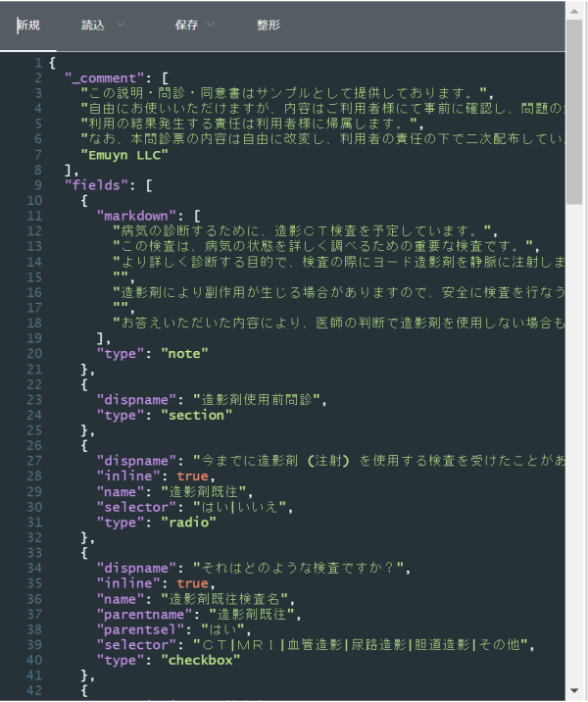The width and height of the screenshot is (588, 702).
Task: Click the true value on line 28
Action: point(192,476)
